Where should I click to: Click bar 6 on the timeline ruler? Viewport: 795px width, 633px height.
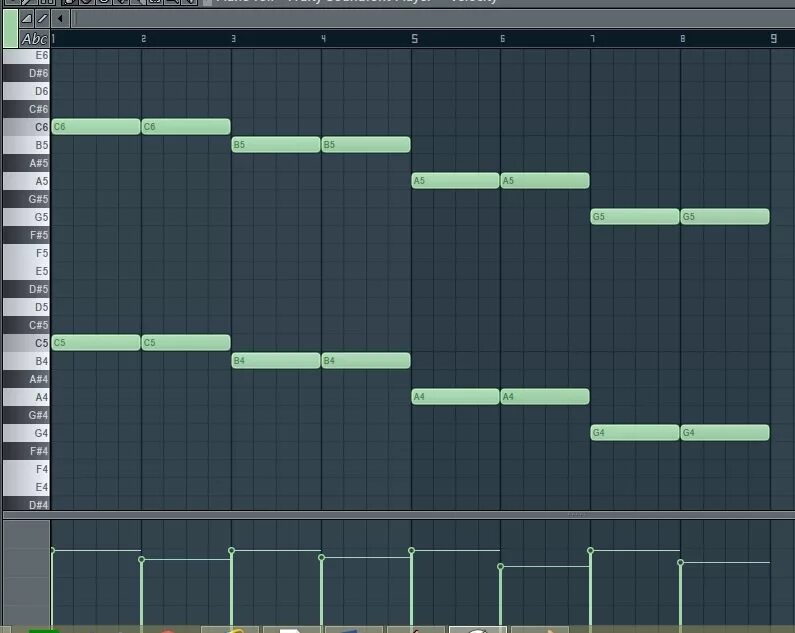point(502,39)
